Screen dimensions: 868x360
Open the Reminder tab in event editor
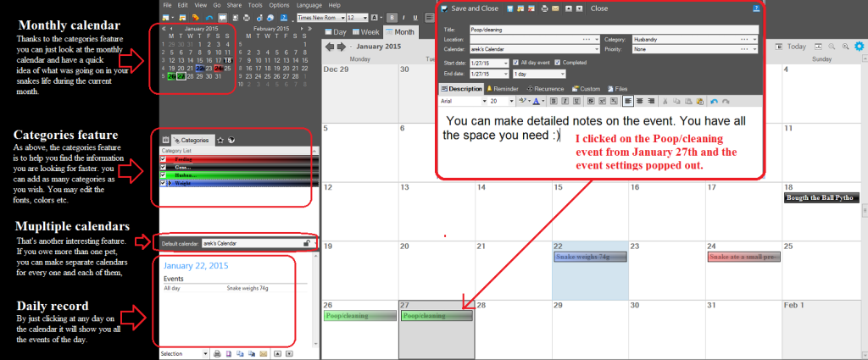pyautogui.click(x=503, y=88)
